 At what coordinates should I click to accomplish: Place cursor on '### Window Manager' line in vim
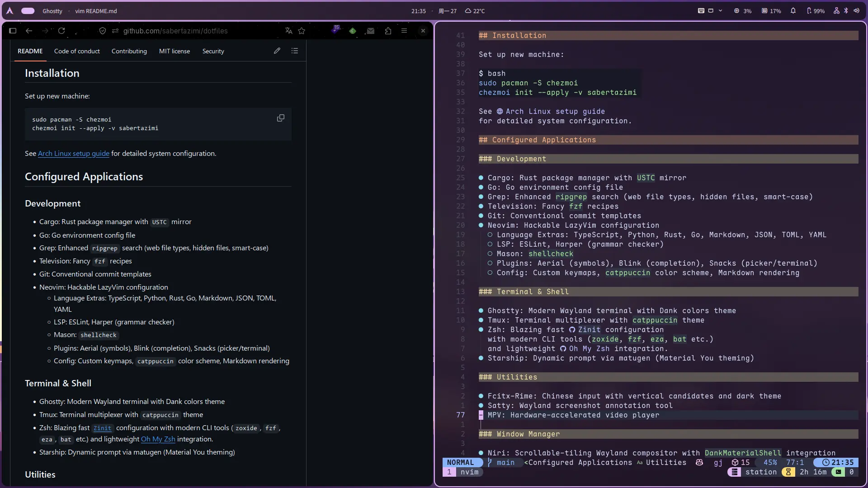coord(519,434)
